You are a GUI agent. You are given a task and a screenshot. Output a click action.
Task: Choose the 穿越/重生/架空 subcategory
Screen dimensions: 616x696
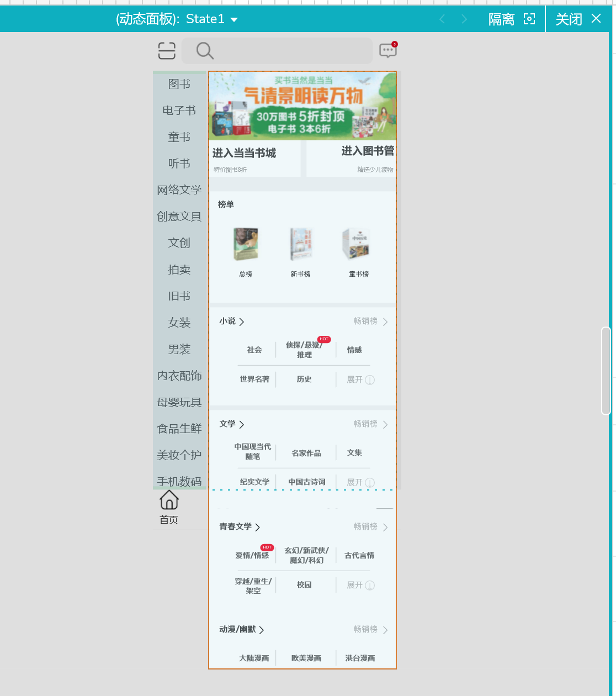(x=253, y=586)
